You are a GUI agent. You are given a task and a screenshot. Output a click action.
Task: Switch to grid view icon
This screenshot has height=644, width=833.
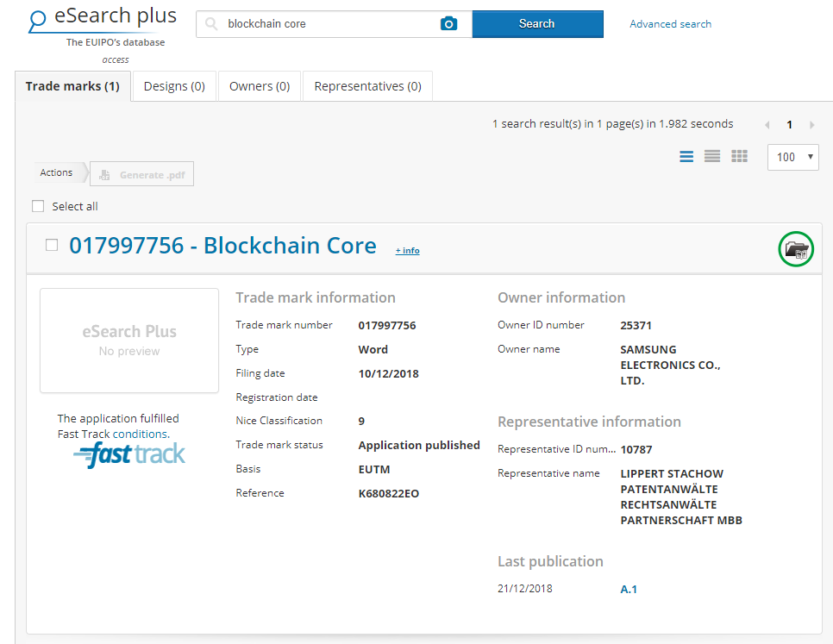(x=739, y=156)
